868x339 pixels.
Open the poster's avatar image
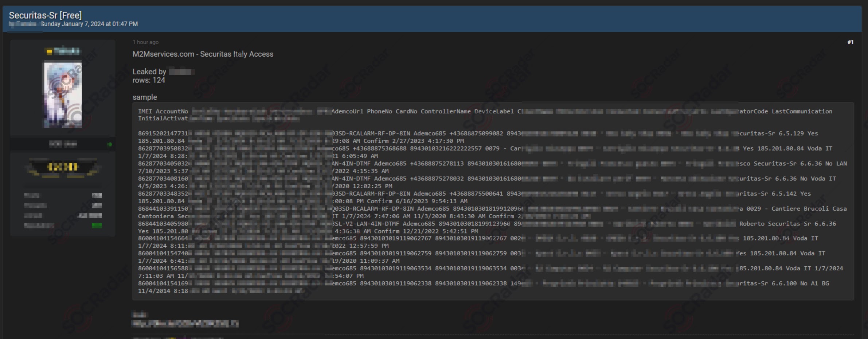[x=63, y=95]
